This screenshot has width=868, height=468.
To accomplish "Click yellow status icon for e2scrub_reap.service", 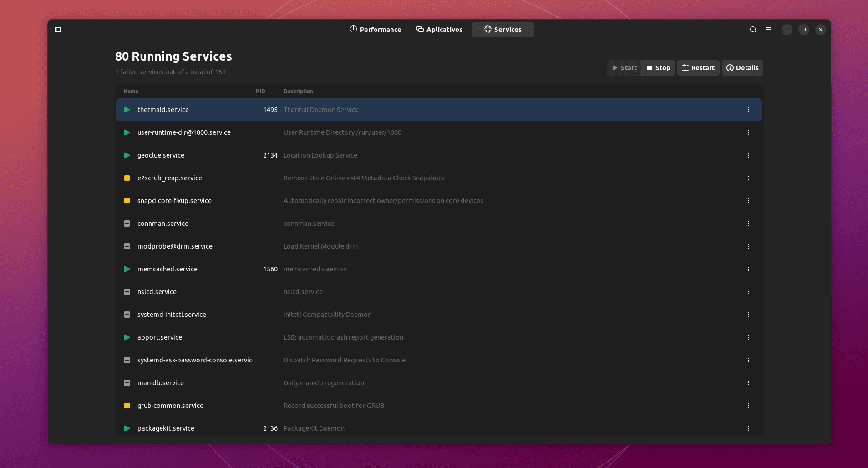I will tap(127, 178).
